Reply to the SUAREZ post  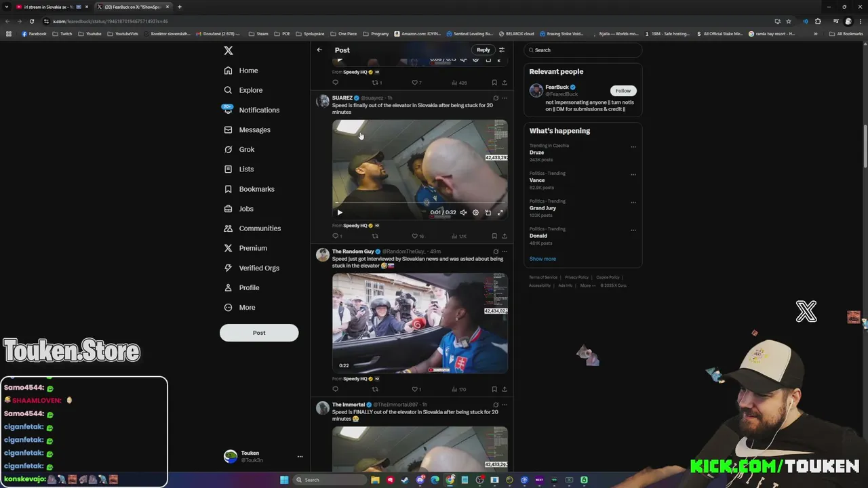[335, 236]
